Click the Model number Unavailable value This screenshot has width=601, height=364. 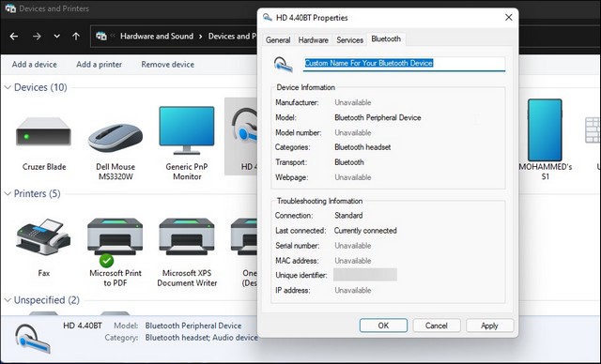(353, 133)
